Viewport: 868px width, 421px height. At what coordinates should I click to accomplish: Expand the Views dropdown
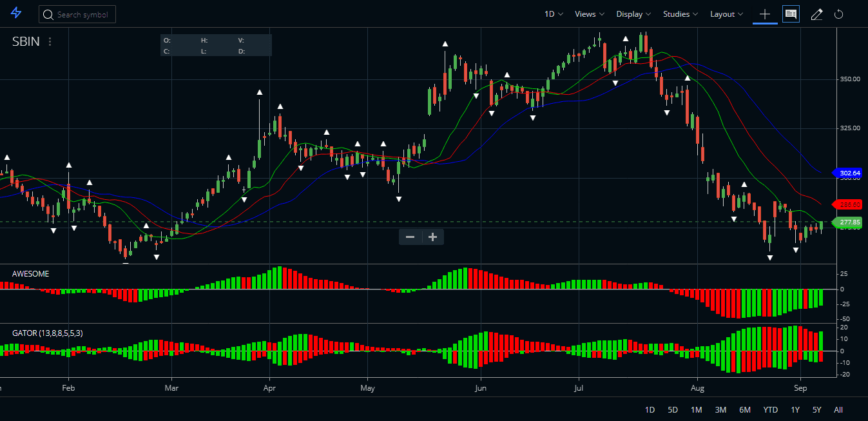(x=588, y=14)
